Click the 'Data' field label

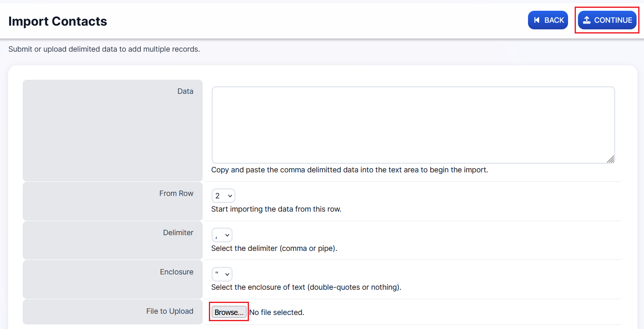click(x=185, y=91)
